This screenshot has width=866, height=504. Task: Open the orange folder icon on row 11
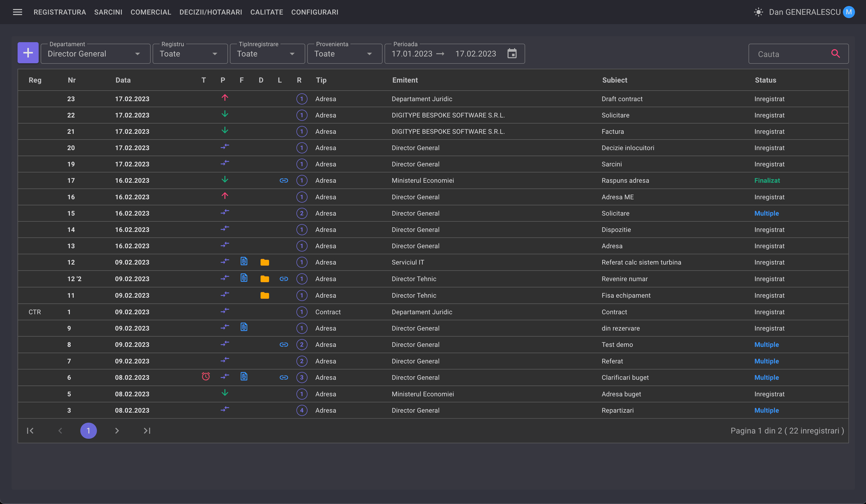pos(264,295)
